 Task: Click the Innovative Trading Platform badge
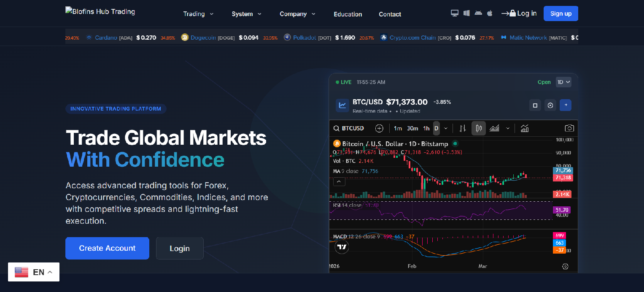pos(116,109)
